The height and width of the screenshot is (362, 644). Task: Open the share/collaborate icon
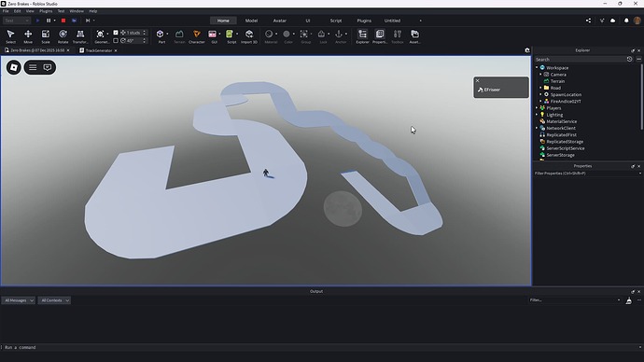pos(589,21)
